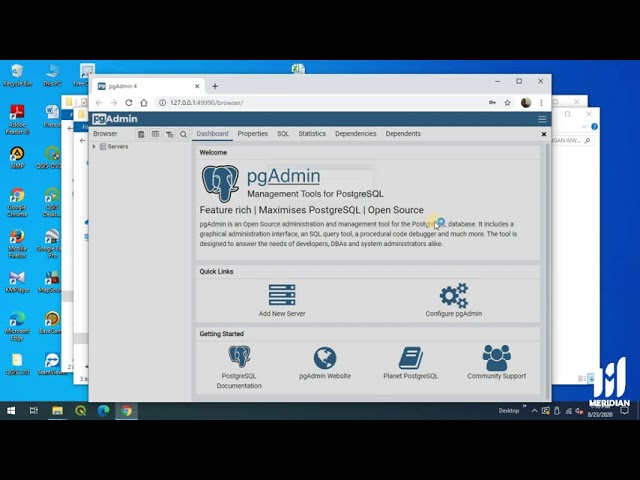640x480 pixels.
Task: Open the Statistics tab
Action: [312, 133]
